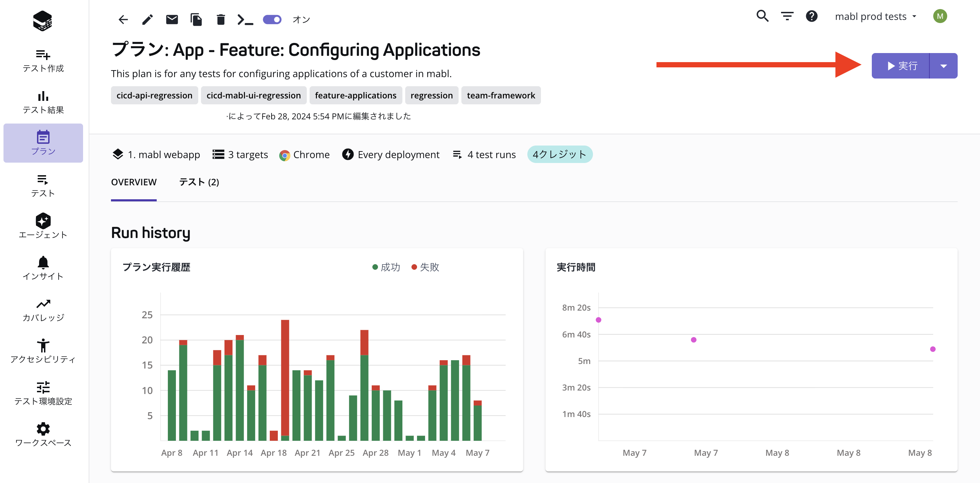Click the mabl webapp layers icon
The width and height of the screenshot is (980, 483).
118,154
